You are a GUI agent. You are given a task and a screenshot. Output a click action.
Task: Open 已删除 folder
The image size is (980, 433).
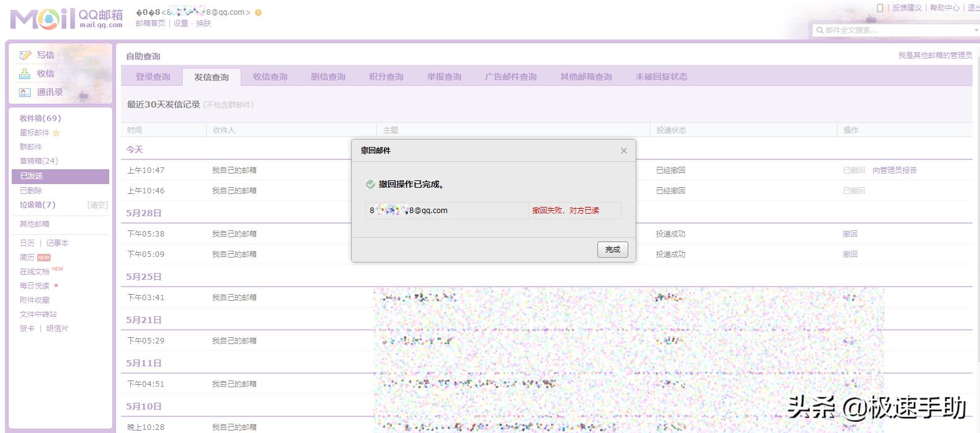[31, 191]
